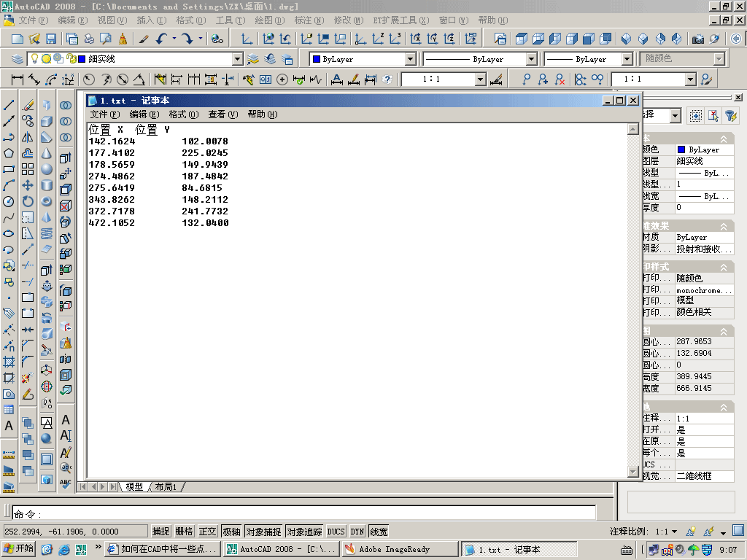Open Notepad 查看(V) menu
Image resolution: width=747 pixels, height=560 pixels.
point(223,114)
